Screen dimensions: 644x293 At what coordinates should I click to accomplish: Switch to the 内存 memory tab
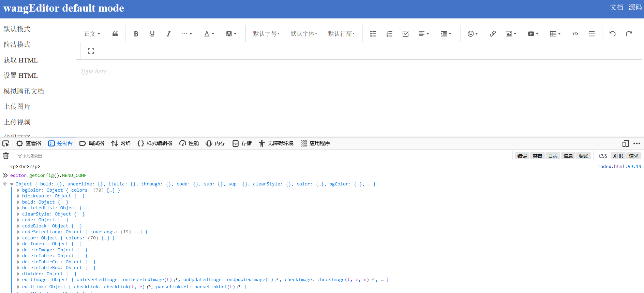tap(215, 143)
